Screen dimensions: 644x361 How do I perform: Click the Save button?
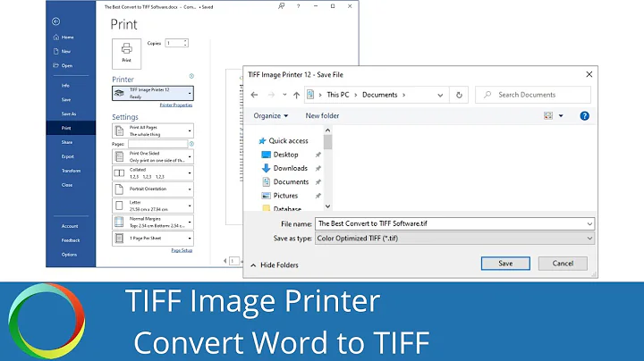[x=505, y=264]
